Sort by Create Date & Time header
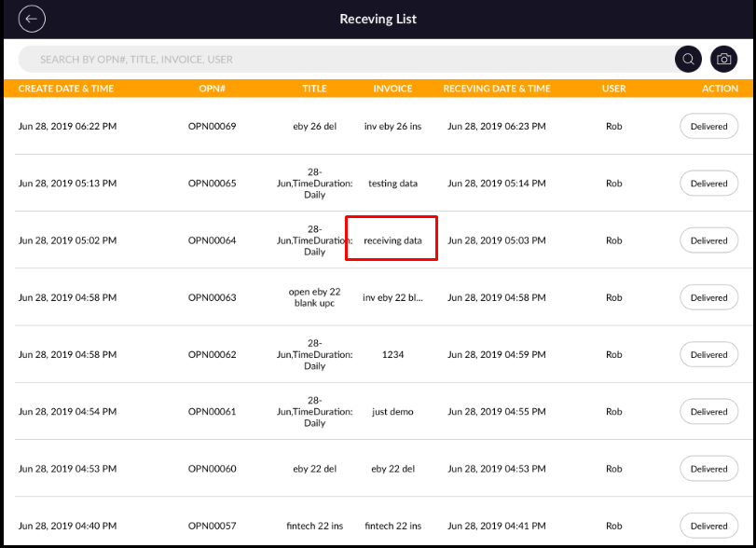Viewport: 756px width, 548px height. point(66,89)
